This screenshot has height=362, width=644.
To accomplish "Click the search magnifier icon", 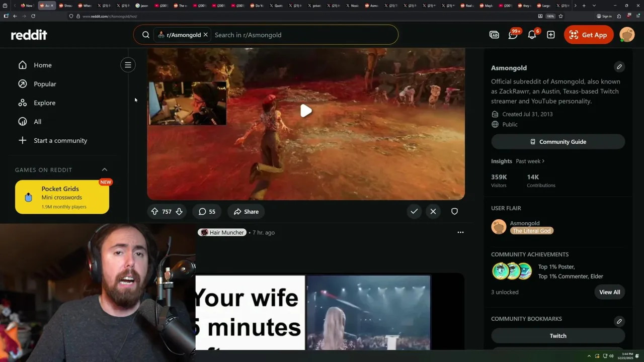I will pyautogui.click(x=145, y=35).
